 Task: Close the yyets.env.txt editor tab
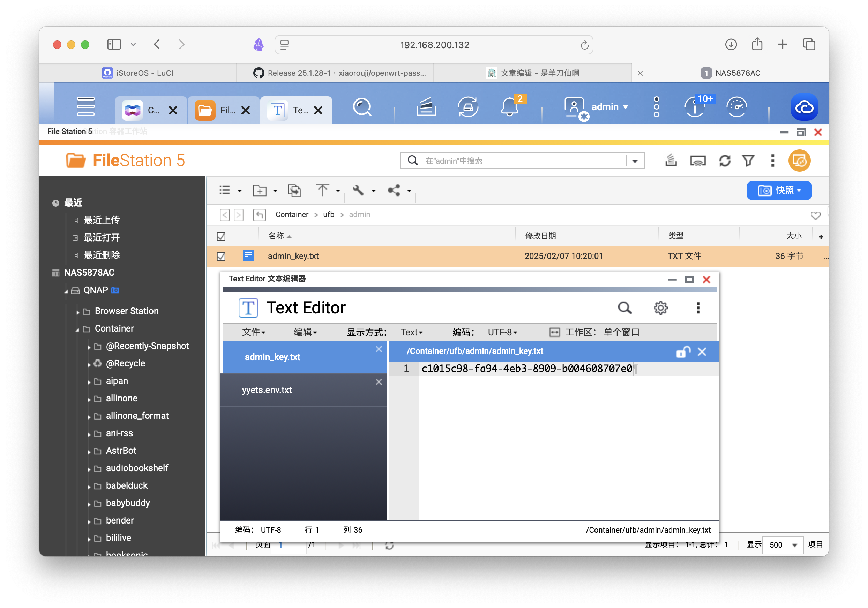click(379, 382)
